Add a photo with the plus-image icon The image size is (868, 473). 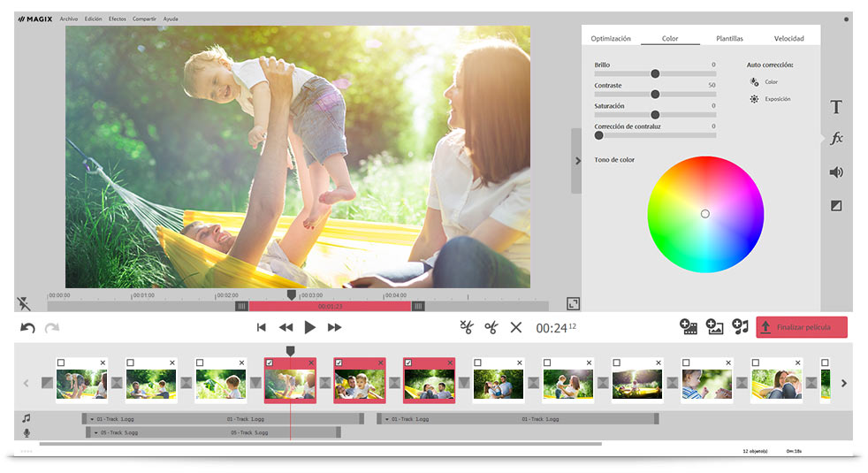714,327
